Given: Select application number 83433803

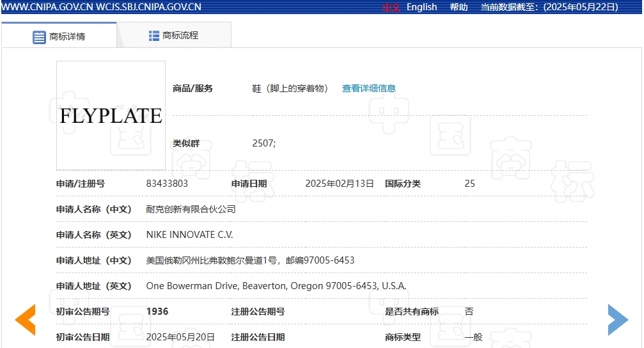Looking at the screenshot, I should click(x=167, y=184).
